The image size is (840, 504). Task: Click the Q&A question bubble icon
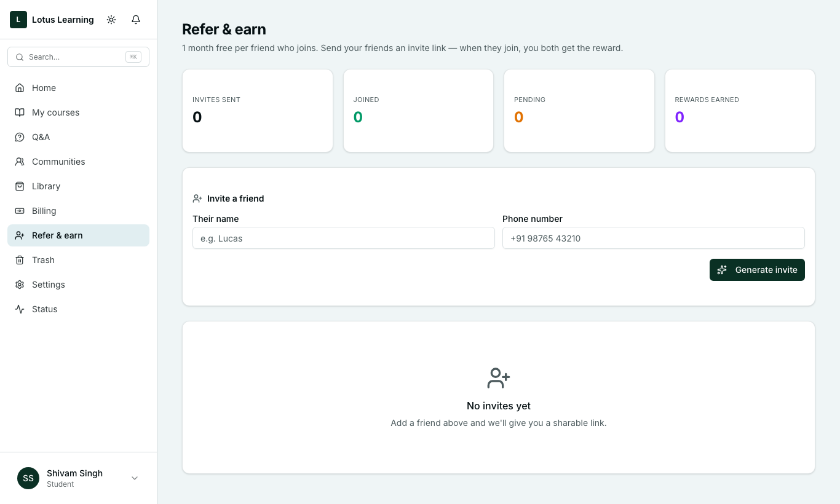(20, 137)
